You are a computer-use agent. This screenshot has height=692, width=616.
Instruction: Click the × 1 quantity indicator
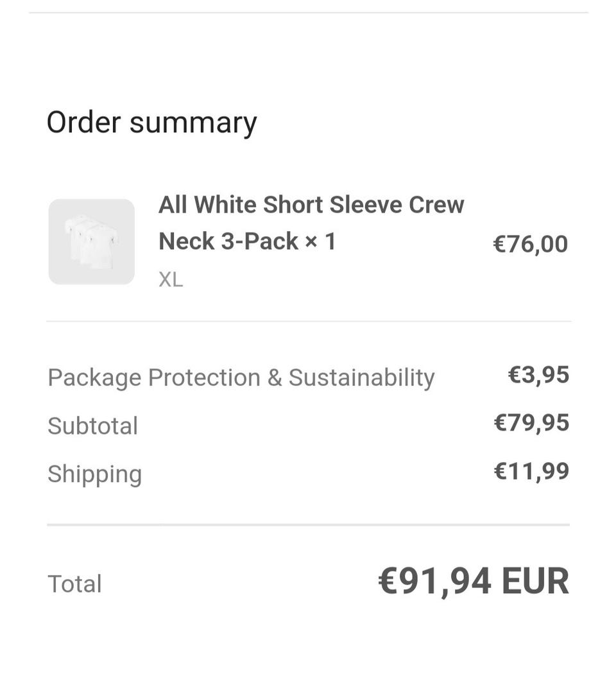pos(320,241)
